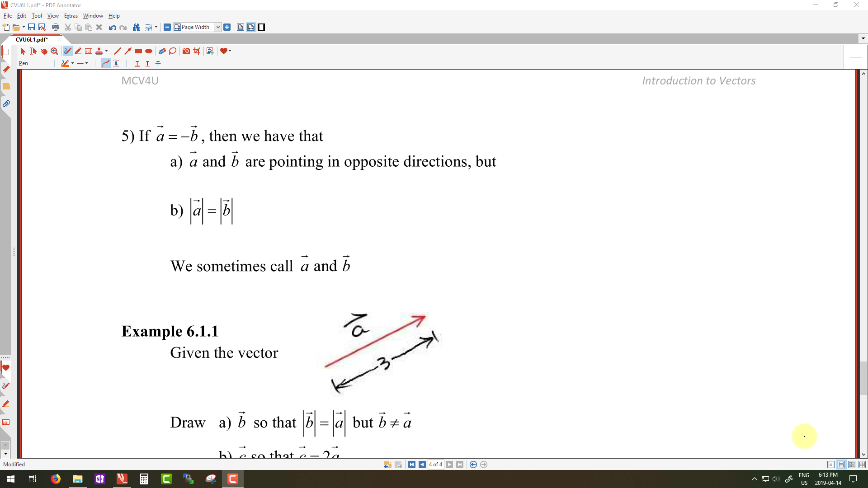Choose the Arrow drawing tool
The height and width of the screenshot is (488, 868).
[128, 51]
